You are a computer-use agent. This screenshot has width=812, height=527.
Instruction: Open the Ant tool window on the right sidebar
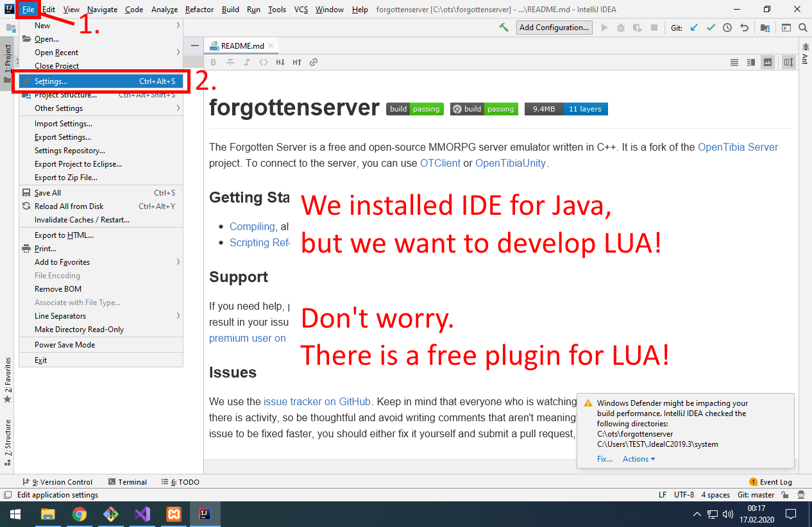806,54
